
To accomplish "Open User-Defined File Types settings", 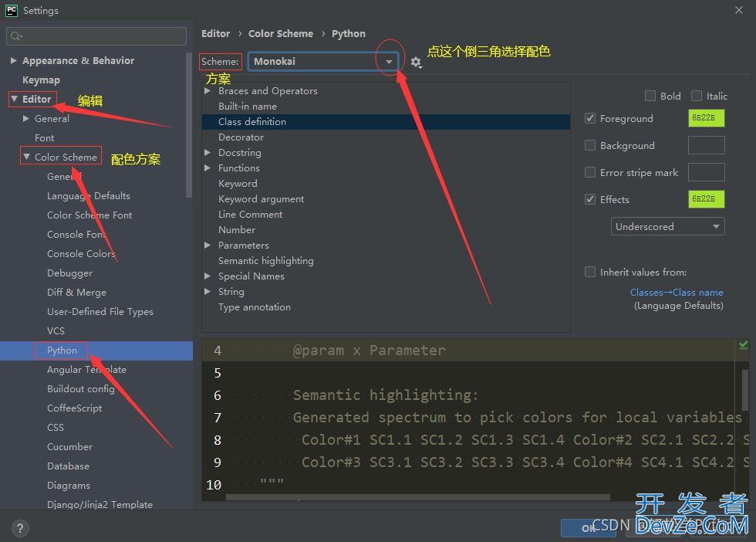I will click(x=100, y=312).
